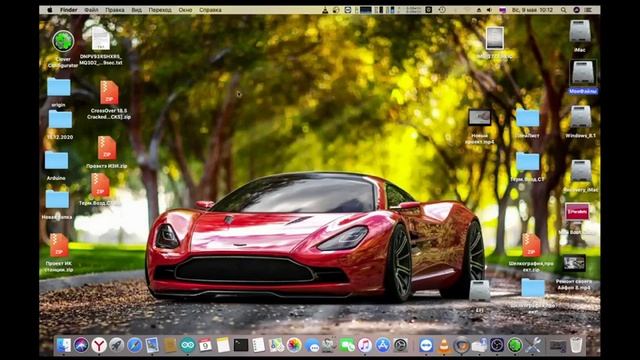The width and height of the screenshot is (640, 360).
Task: Open FaceTime green icon in Dock
Action: pos(347,346)
